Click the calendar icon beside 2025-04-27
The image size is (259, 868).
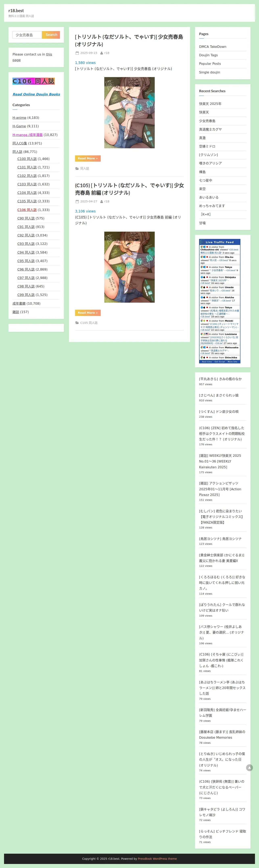77,202
